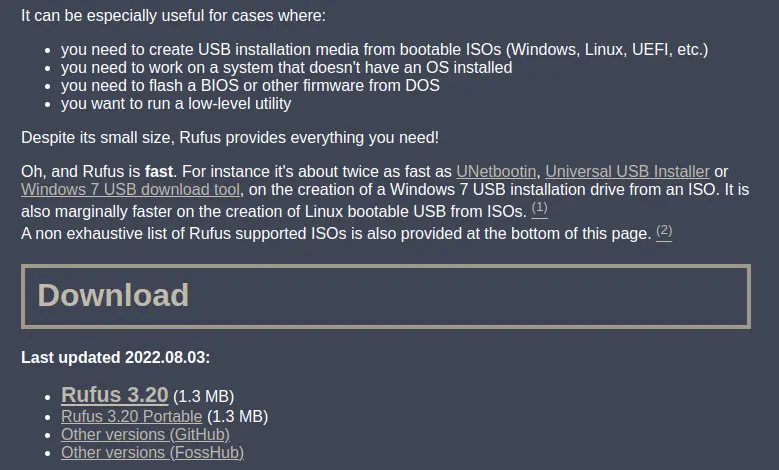This screenshot has width=779, height=470.
Task: Click the It can be especially useful line
Action: pos(173,16)
